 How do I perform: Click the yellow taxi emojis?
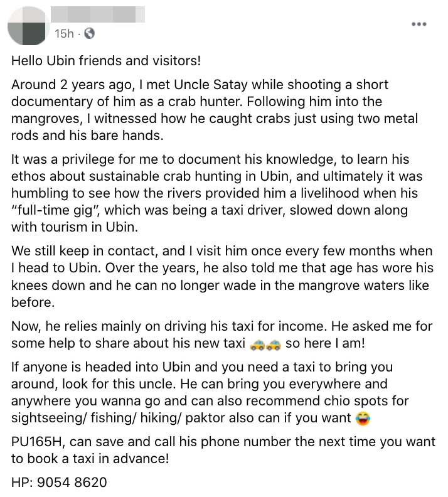pos(265,344)
